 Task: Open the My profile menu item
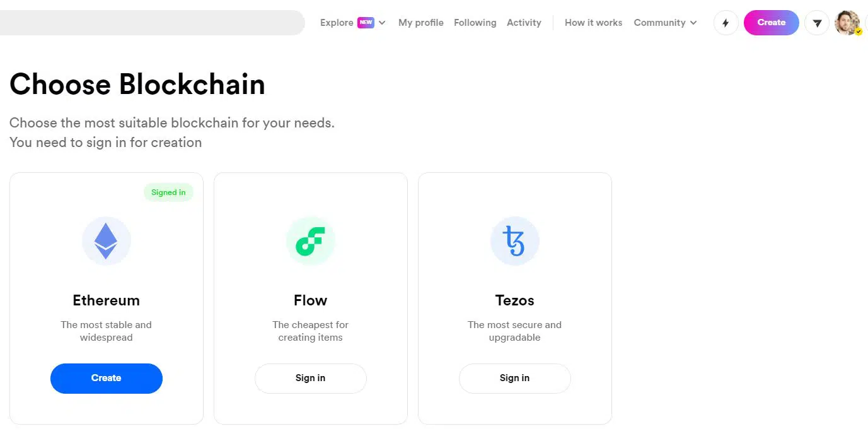tap(421, 23)
